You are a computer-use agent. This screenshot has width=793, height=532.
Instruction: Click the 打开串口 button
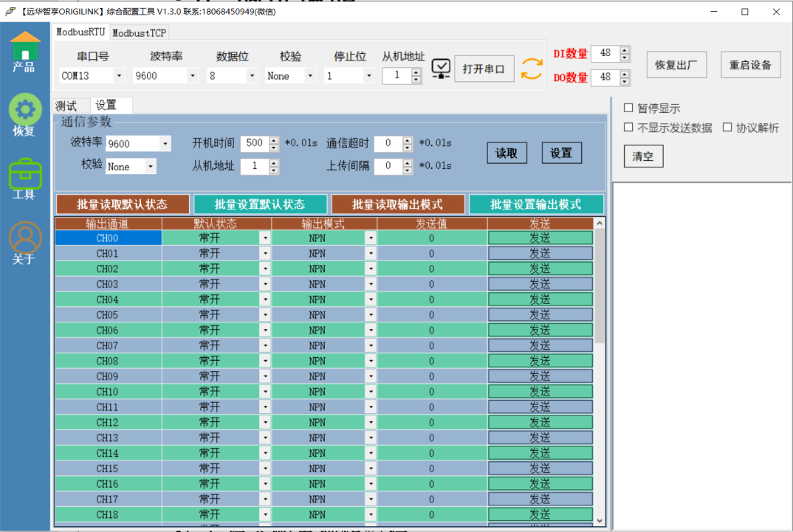(x=484, y=69)
